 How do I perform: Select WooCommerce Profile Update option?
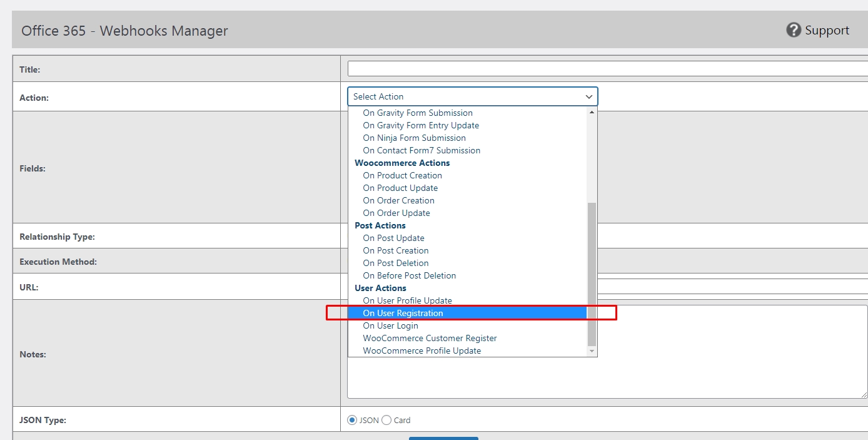point(422,350)
